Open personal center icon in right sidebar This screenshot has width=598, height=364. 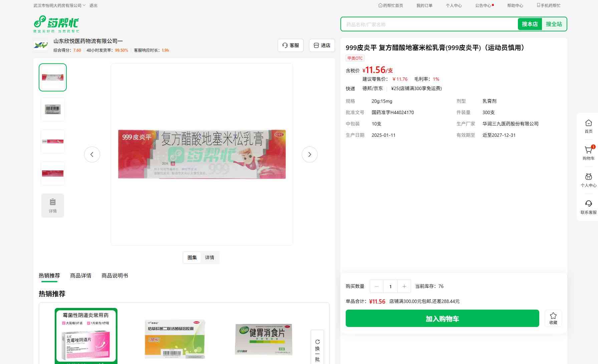click(x=588, y=177)
